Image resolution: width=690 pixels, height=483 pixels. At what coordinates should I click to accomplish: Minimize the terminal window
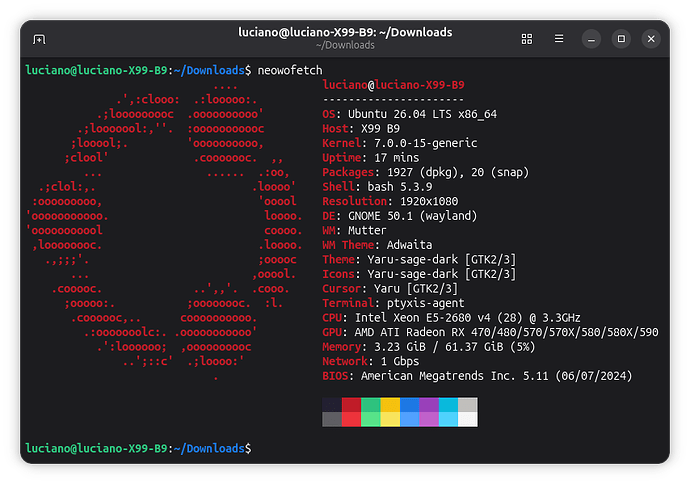pyautogui.click(x=591, y=39)
